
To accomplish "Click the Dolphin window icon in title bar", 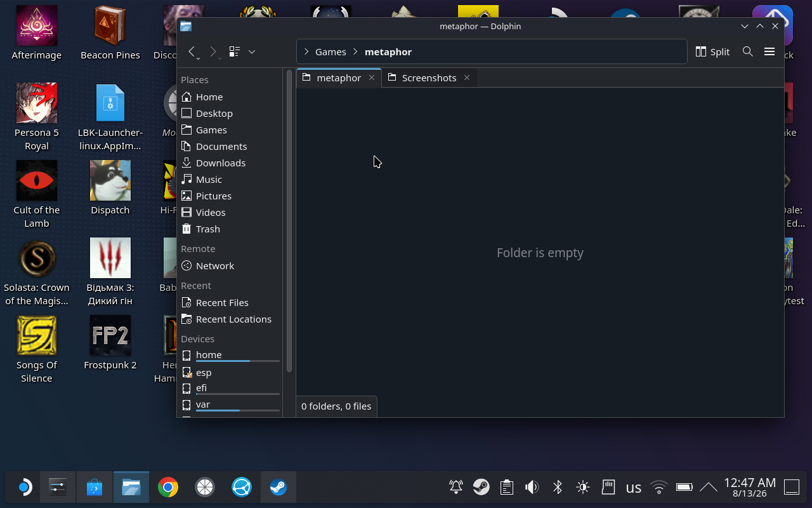I will (x=186, y=26).
